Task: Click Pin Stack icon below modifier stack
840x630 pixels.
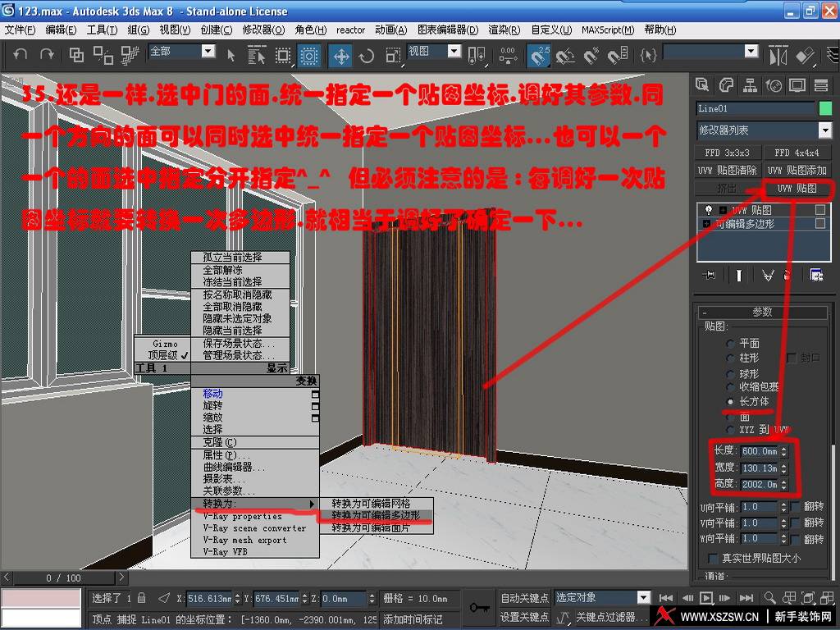Action: [709, 276]
